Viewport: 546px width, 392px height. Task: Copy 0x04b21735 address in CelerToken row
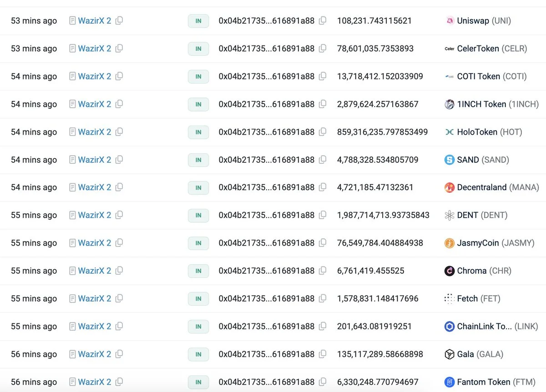[323, 48]
